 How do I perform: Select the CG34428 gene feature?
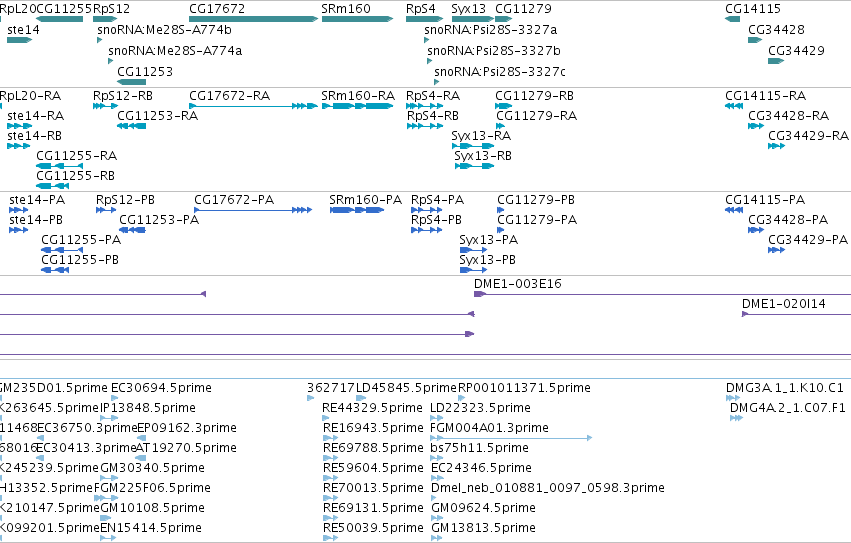[x=755, y=40]
